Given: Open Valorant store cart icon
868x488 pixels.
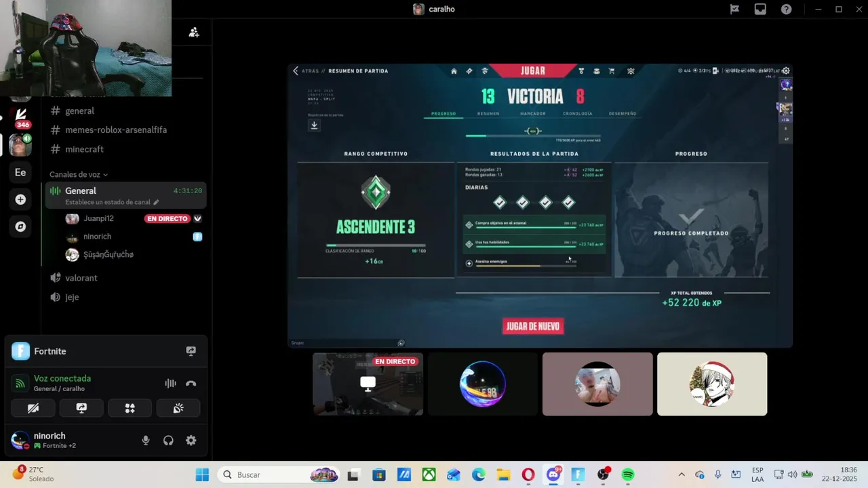Looking at the screenshot, I should pyautogui.click(x=612, y=70).
